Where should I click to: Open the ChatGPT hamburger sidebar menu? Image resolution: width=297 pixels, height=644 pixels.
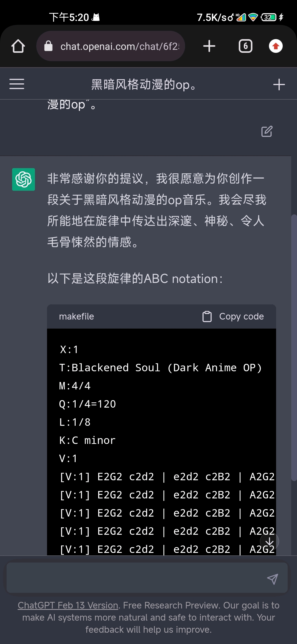tap(17, 84)
